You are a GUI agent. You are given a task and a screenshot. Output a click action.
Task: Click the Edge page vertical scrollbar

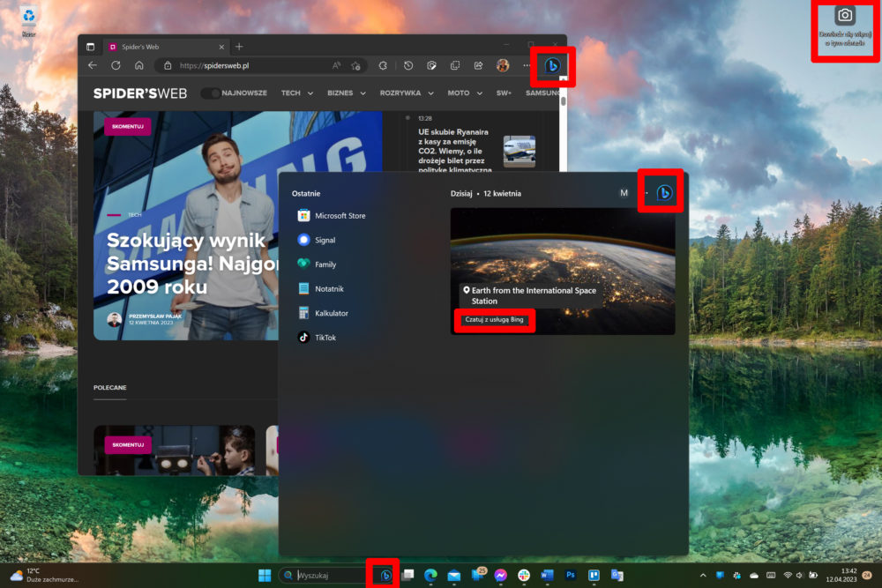pyautogui.click(x=563, y=101)
